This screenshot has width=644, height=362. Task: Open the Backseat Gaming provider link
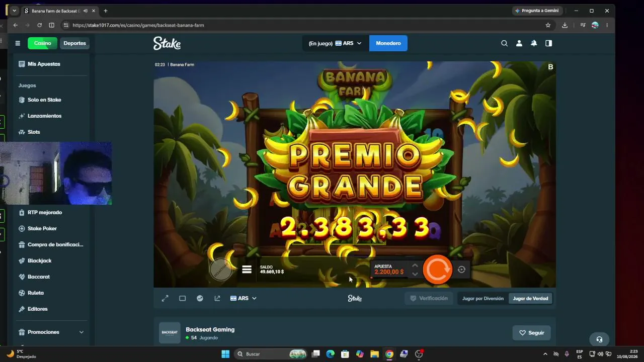(210, 329)
